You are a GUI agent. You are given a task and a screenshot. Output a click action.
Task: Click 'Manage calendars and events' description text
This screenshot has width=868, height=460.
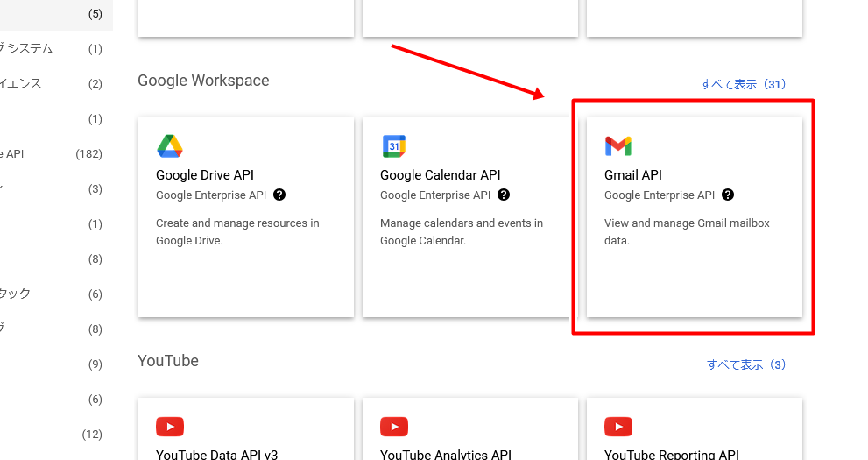pos(462,232)
